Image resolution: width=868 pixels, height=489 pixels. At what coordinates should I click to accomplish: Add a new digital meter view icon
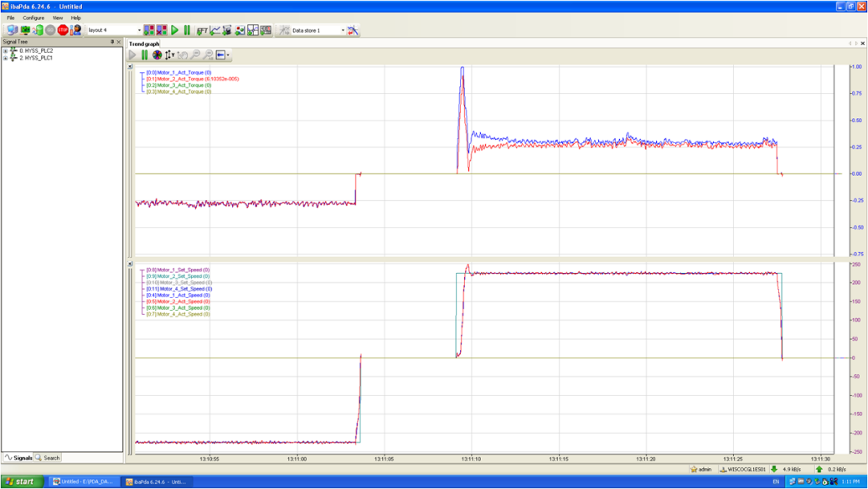pyautogui.click(x=266, y=30)
